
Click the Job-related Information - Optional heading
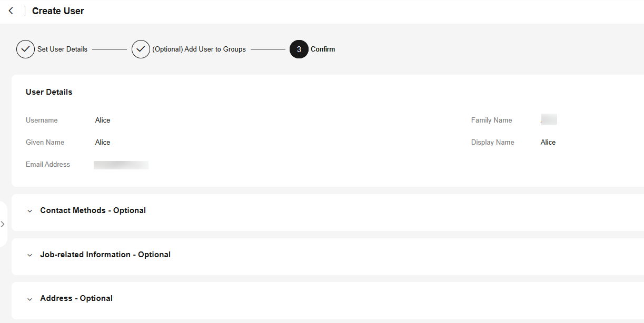pyautogui.click(x=105, y=255)
